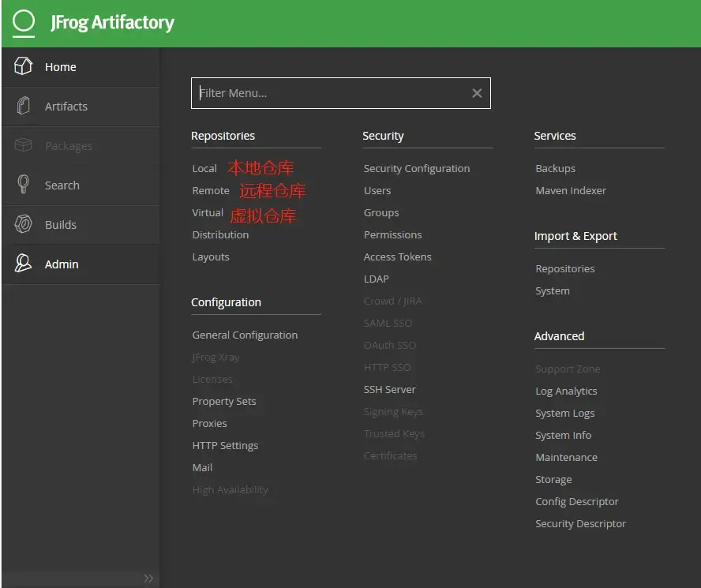The width and height of the screenshot is (701, 588).
Task: Open Trusted Keys
Action: (394, 434)
